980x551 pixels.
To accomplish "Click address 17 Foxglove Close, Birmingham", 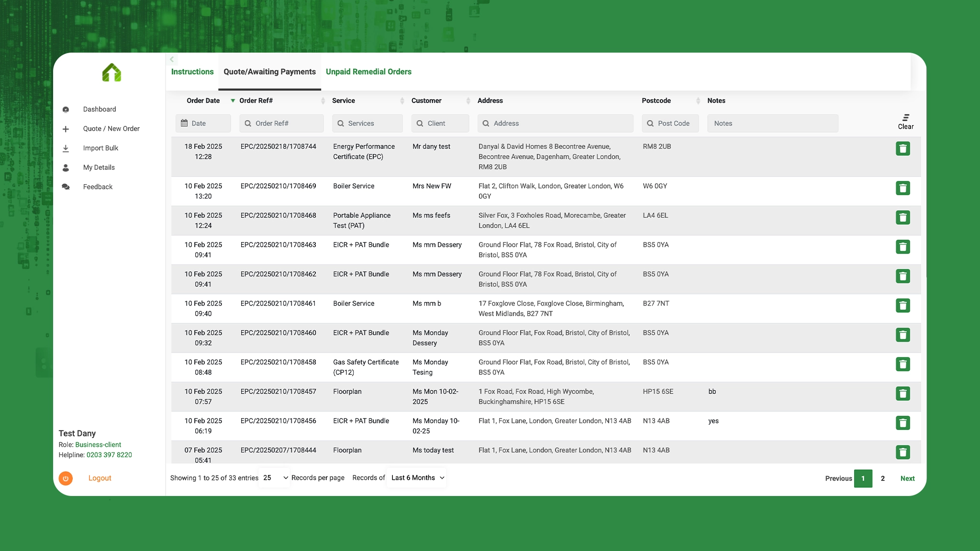I will tap(551, 309).
